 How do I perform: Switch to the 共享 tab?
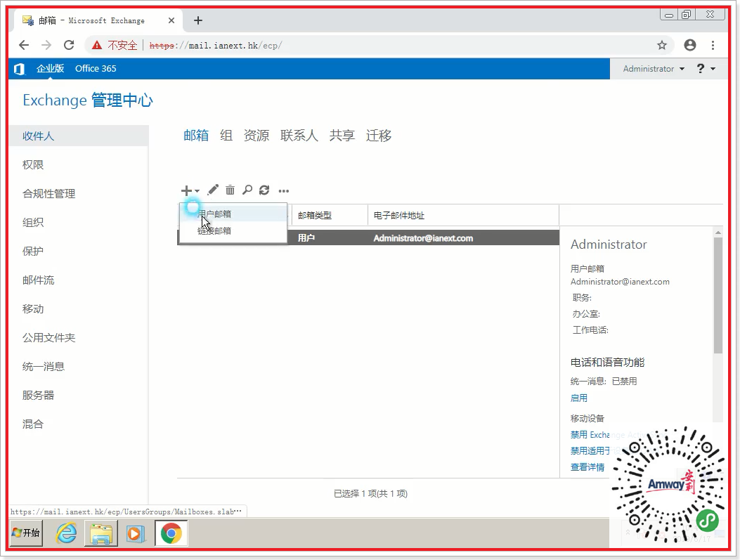pyautogui.click(x=342, y=136)
